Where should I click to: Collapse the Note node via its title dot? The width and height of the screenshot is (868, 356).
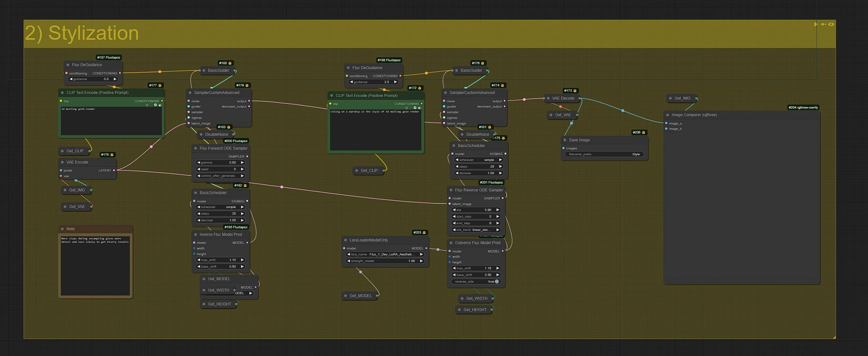(62, 229)
